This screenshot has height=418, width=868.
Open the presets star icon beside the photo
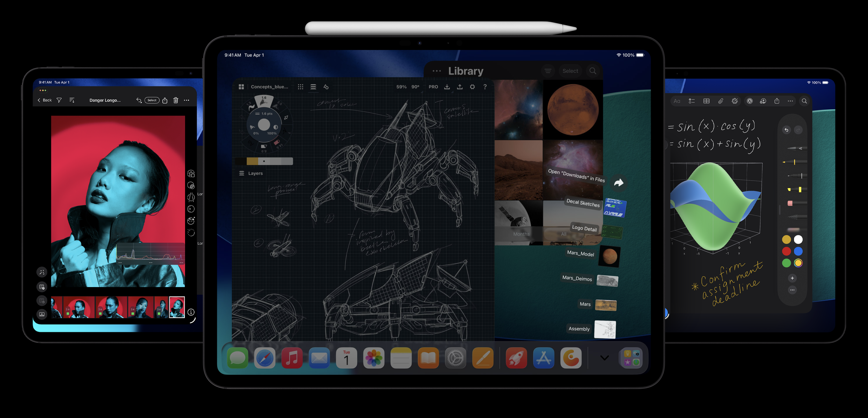(191, 174)
